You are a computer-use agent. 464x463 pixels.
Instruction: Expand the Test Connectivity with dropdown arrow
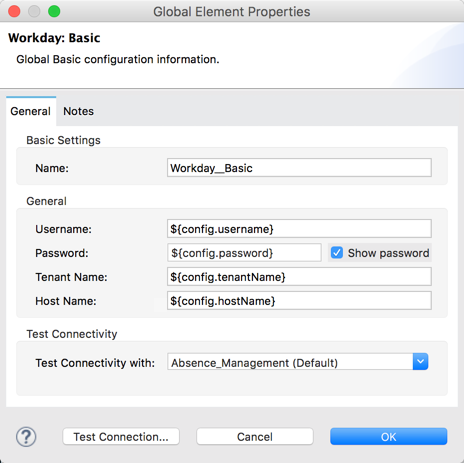point(420,362)
